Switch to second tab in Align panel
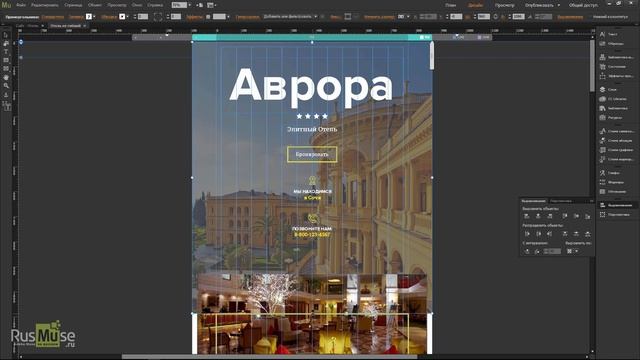This screenshot has height=360, width=640. tap(560, 201)
